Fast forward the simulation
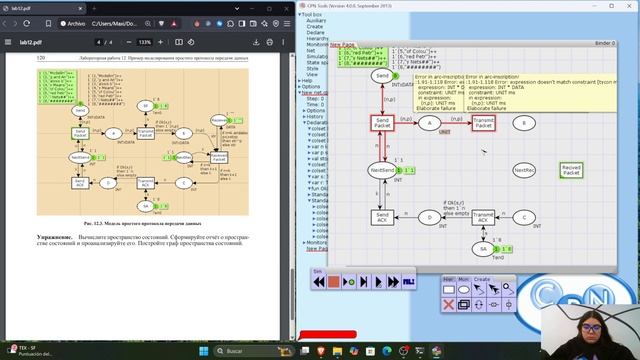 tap(393, 282)
